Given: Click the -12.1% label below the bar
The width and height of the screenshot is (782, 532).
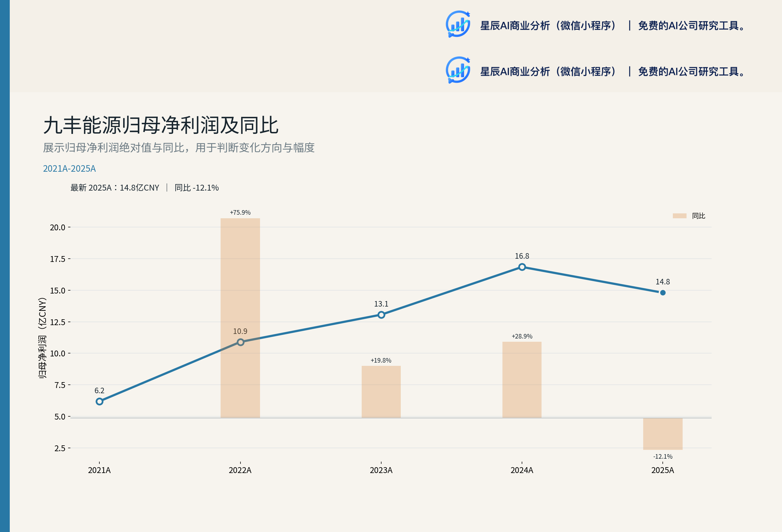Looking at the screenshot, I should point(662,457).
